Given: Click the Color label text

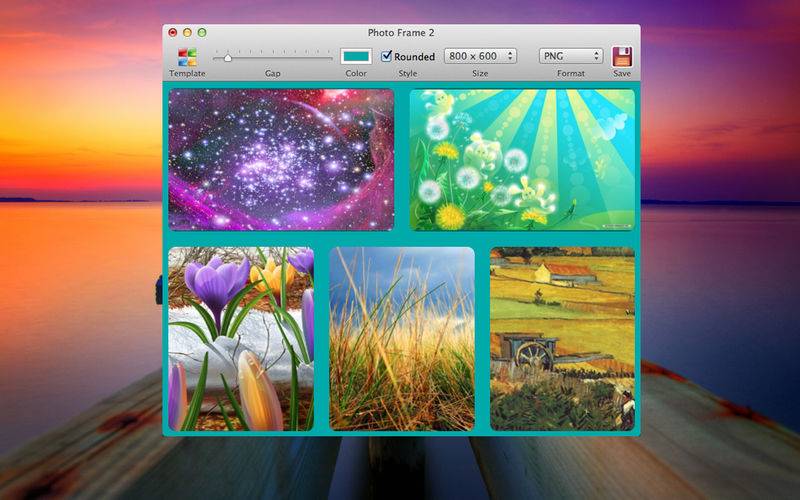Looking at the screenshot, I should click(x=356, y=73).
